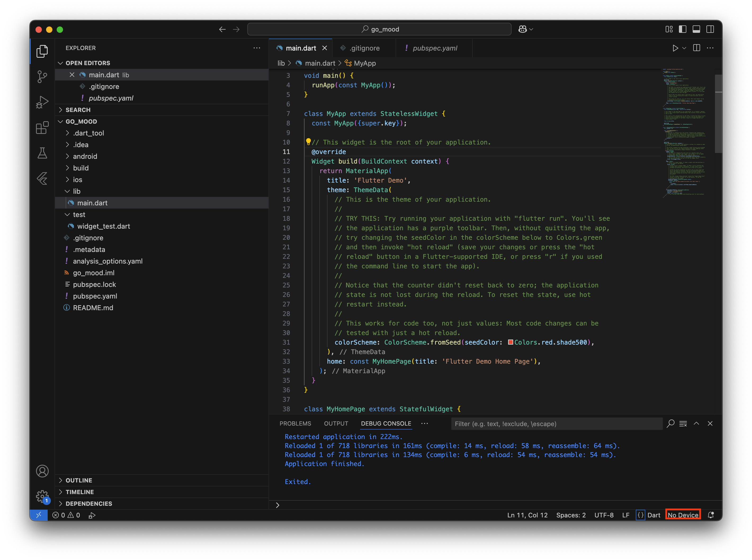Toggle the bottom Panel visibility
The image size is (752, 560).
[696, 29]
